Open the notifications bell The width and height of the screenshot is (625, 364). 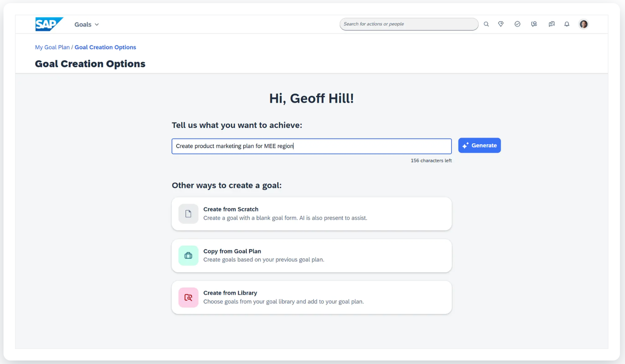point(567,24)
